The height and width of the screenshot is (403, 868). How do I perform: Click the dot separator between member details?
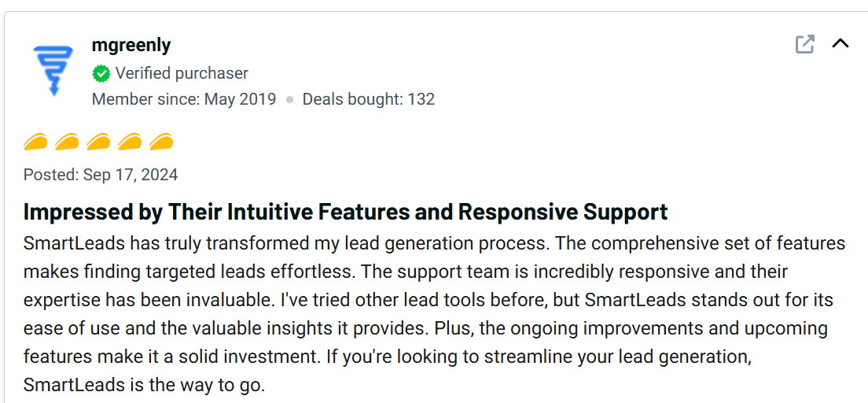coord(289,100)
